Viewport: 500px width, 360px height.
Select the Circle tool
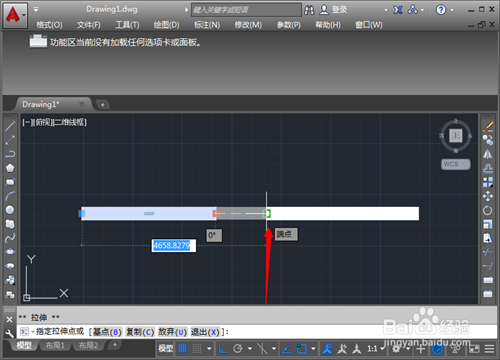pyautogui.click(x=10, y=210)
